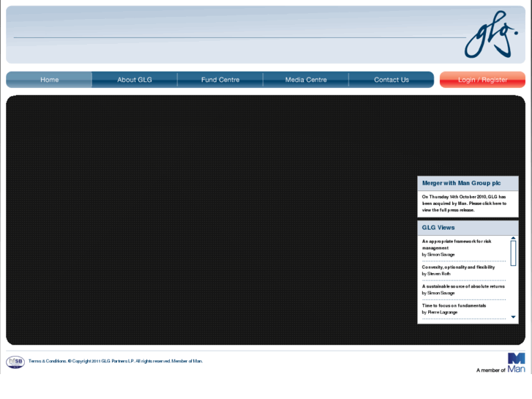Click the copyright 2011 GLG Partners text
This screenshot has width=532, height=399.
pyautogui.click(x=101, y=361)
